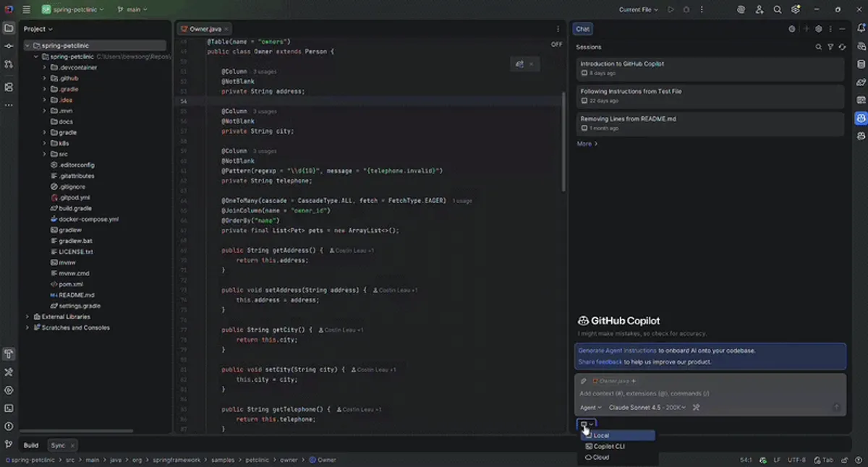Viewport: 868px width, 467px height.
Task: Start a new chat with plus icon
Action: point(807,29)
